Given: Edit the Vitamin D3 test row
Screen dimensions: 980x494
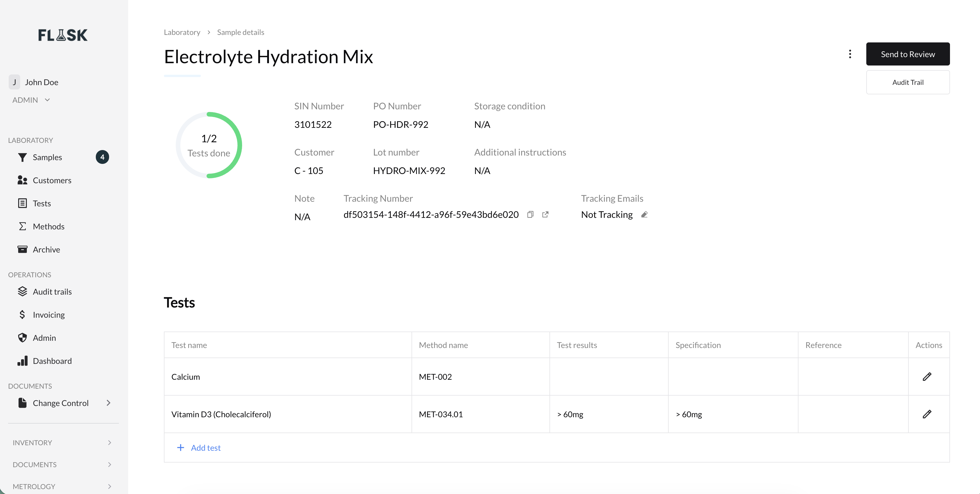Looking at the screenshot, I should point(927,414).
